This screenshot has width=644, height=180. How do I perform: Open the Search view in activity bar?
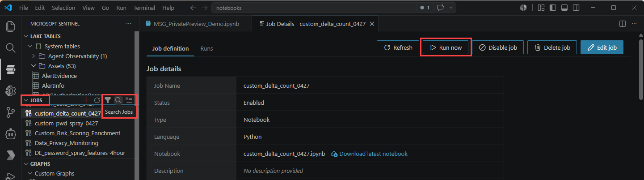click(x=10, y=47)
